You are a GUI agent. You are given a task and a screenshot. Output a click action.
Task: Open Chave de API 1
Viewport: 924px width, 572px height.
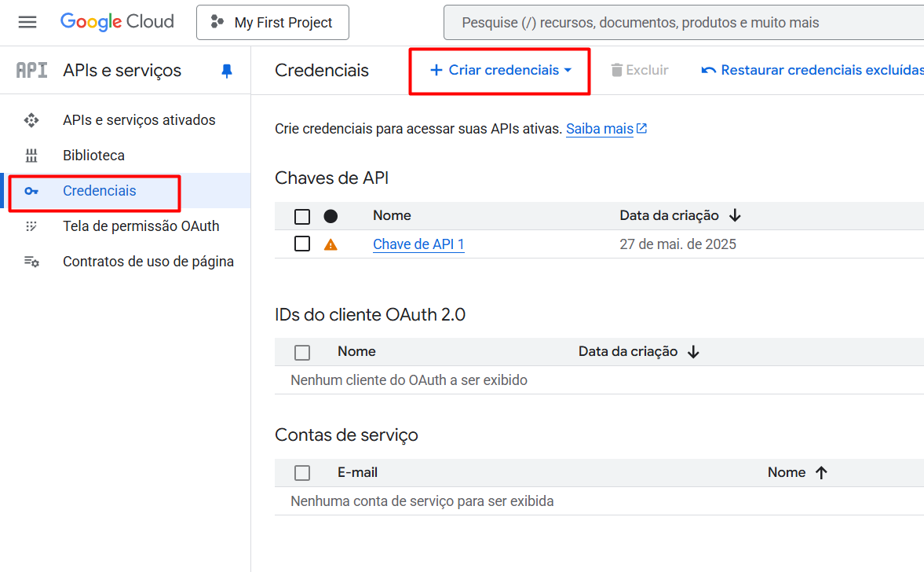pyautogui.click(x=418, y=244)
